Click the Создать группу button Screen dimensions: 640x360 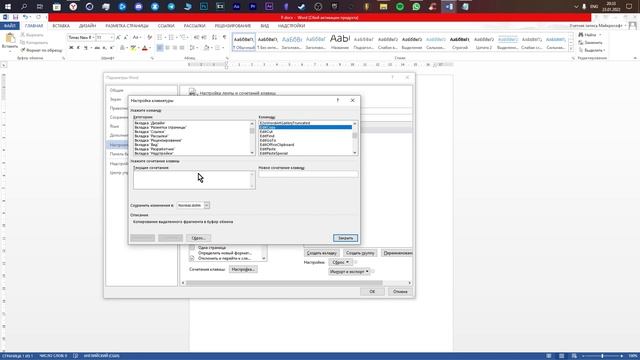pyautogui.click(x=360, y=253)
